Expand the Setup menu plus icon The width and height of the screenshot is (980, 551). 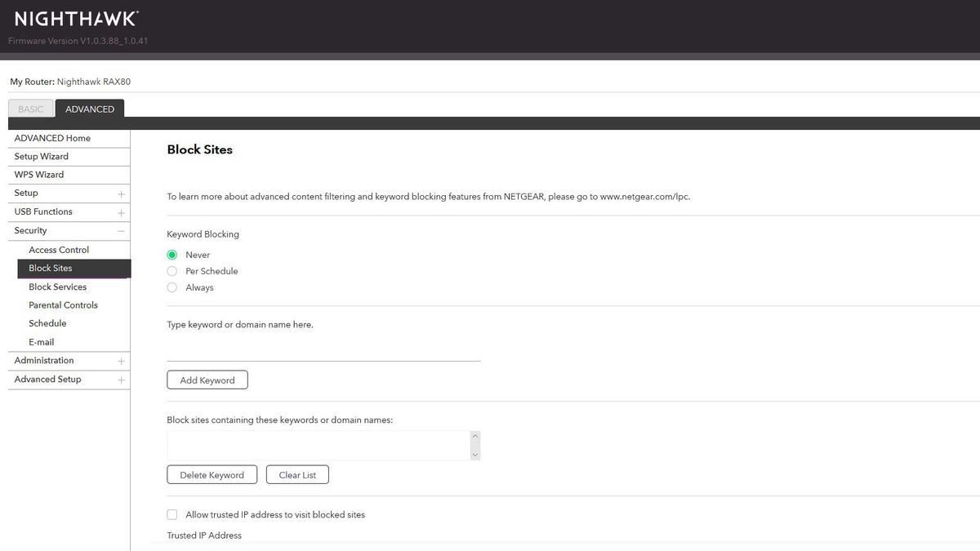pyautogui.click(x=121, y=194)
